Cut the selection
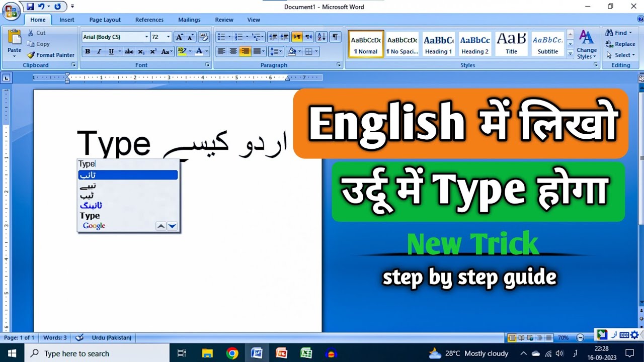The height and width of the screenshot is (362, 644). [37, 33]
